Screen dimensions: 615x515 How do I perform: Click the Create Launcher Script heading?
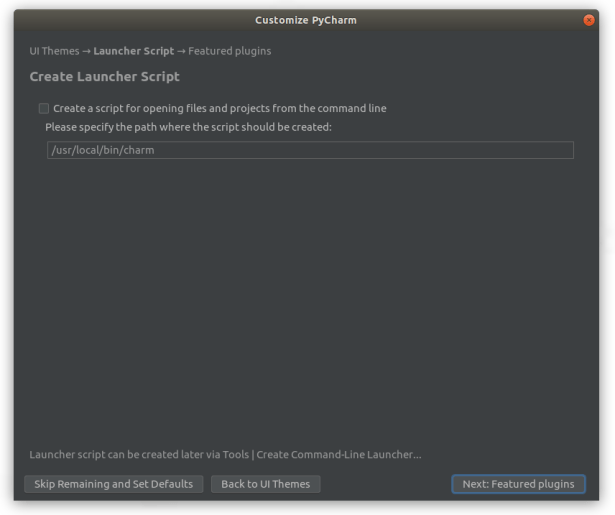point(104,77)
